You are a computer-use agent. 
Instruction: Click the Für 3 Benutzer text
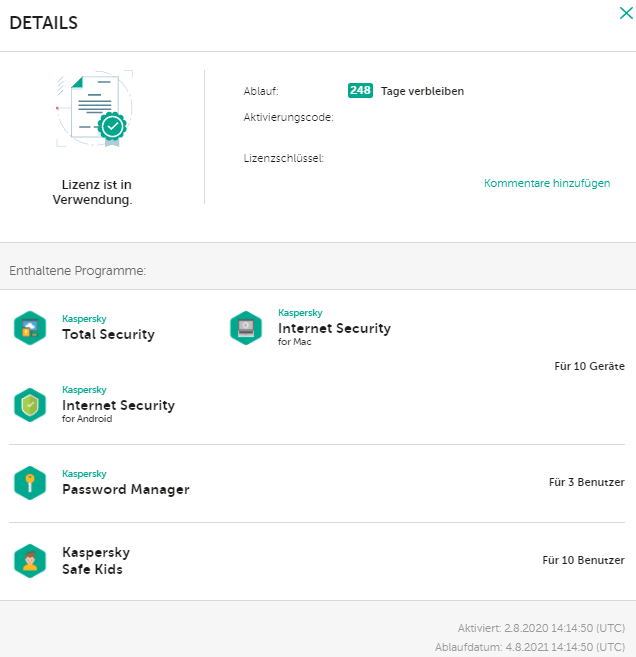586,483
